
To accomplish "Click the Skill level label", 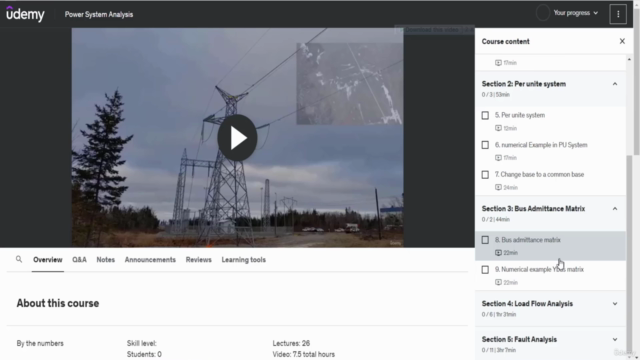I will 141,343.
